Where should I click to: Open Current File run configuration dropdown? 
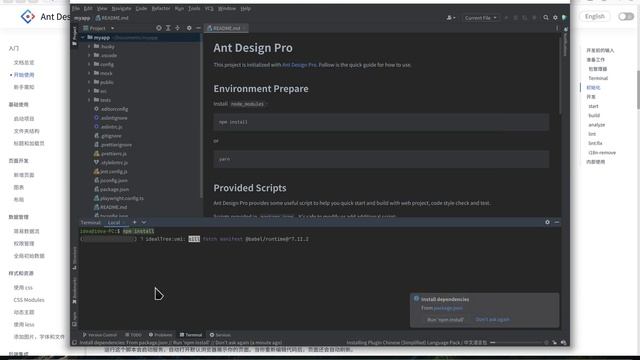click(x=480, y=18)
